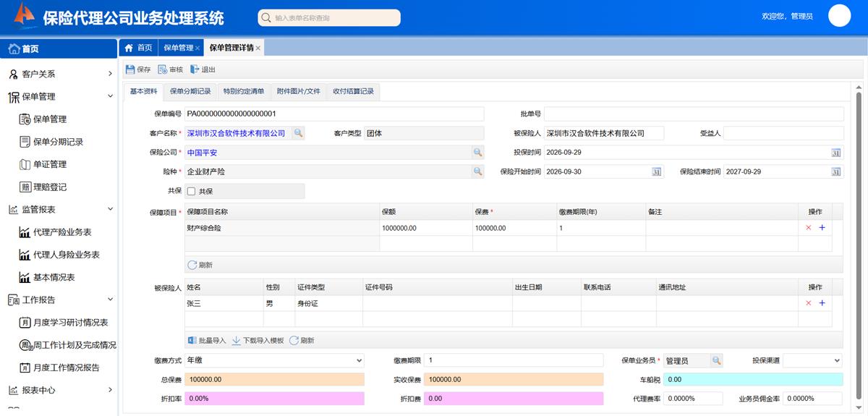Image resolution: width=868 pixels, height=416 pixels.
Task: Click the 首页 home icon tab
Action: [x=138, y=48]
